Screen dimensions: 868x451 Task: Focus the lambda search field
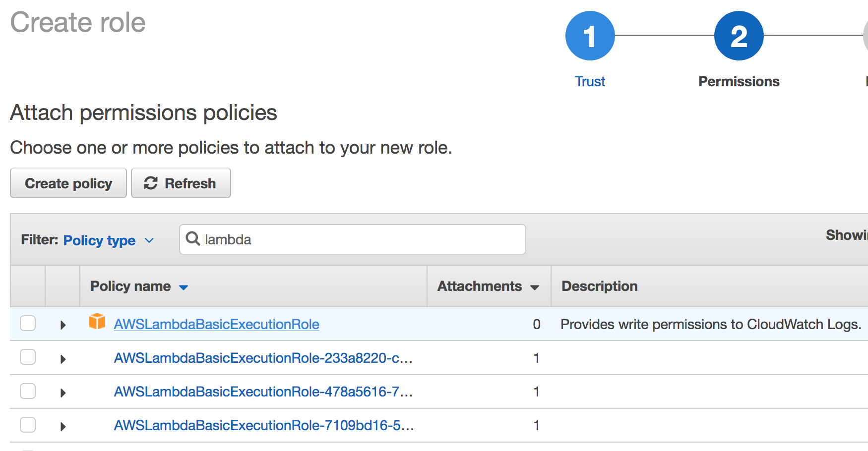[353, 239]
